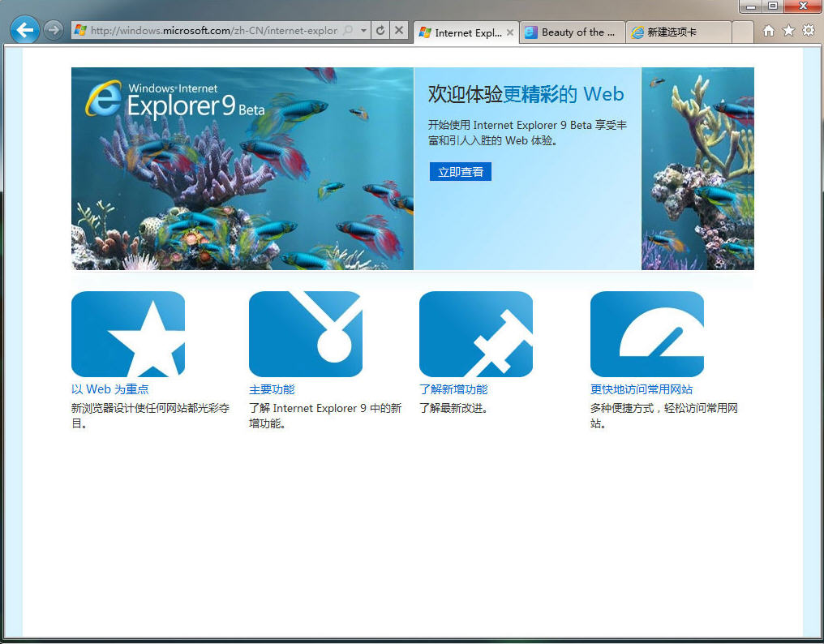The width and height of the screenshot is (824, 644).
Task: Open the address bar autocomplete dropdown arrow
Action: [363, 31]
